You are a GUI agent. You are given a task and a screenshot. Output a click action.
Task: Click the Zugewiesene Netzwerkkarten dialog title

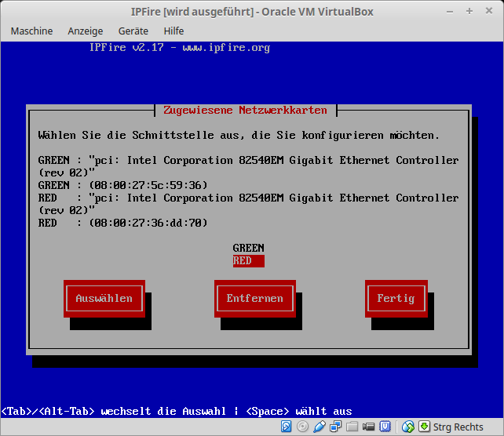point(245,110)
